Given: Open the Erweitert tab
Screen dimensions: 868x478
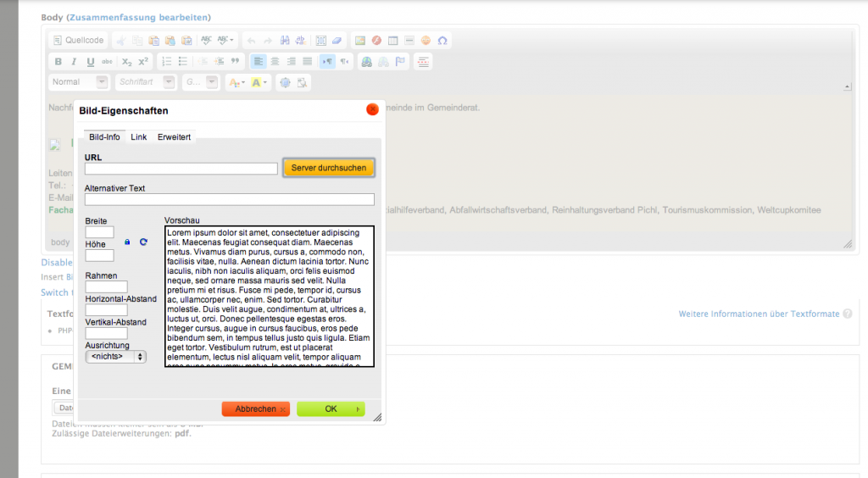Looking at the screenshot, I should tap(174, 136).
